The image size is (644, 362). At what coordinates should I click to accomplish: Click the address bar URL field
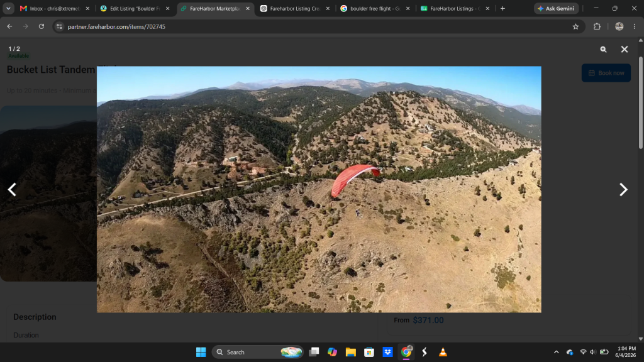318,26
